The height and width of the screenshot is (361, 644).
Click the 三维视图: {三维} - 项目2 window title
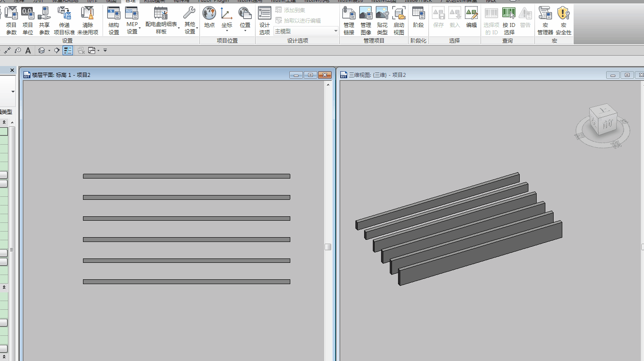click(x=377, y=75)
